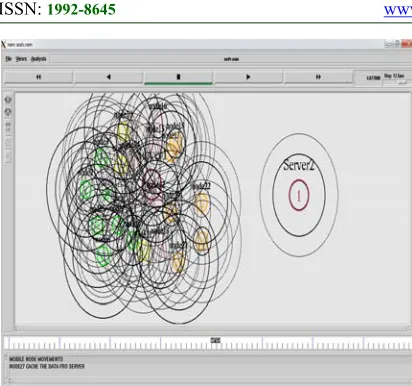Open the Analysis menu
This screenshot has height=386, width=412.
coord(39,59)
